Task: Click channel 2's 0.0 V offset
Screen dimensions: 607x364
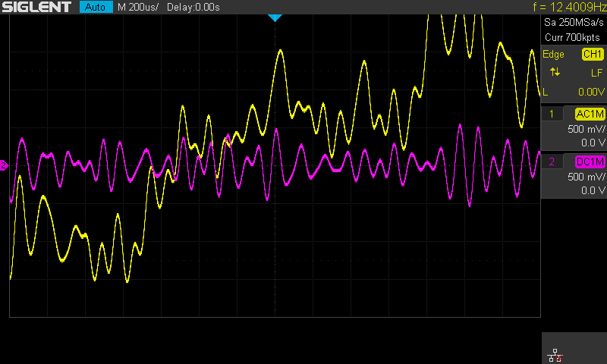Action: (x=593, y=190)
